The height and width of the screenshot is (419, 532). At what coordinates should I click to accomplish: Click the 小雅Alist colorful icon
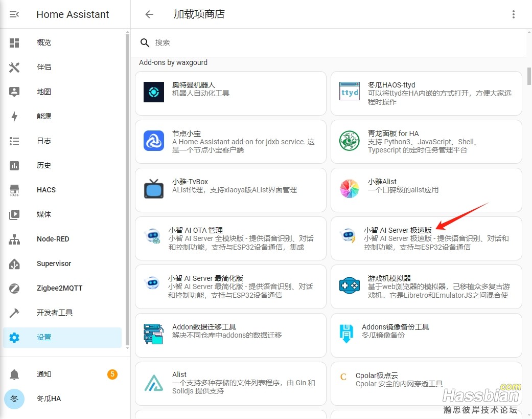350,189
